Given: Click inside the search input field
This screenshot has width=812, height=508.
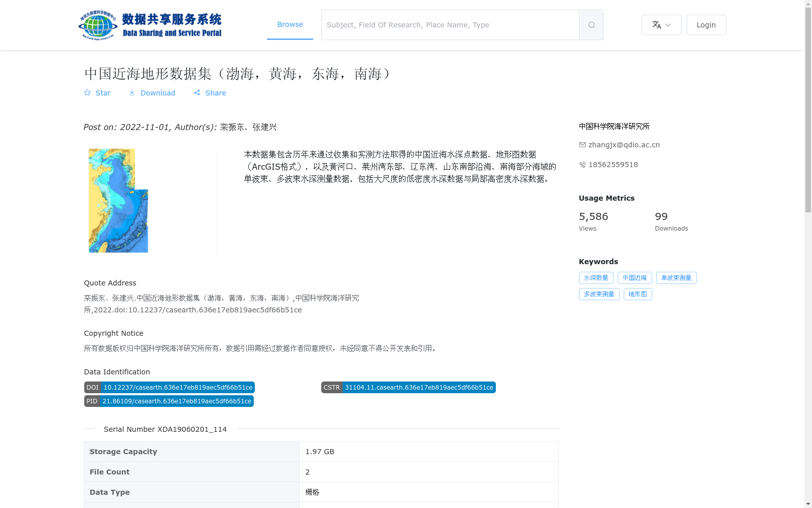Looking at the screenshot, I should 447,24.
